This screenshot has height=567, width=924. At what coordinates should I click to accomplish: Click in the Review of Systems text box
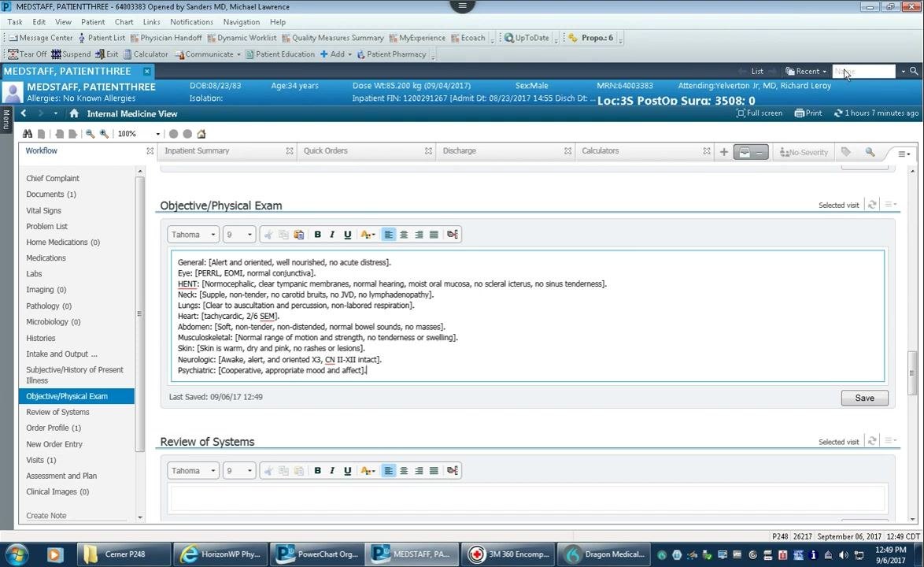pyautogui.click(x=527, y=498)
